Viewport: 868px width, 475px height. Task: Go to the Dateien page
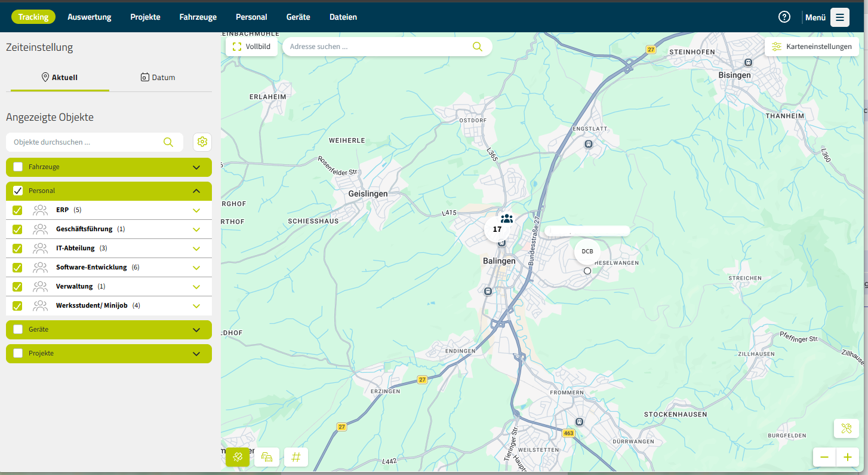343,17
